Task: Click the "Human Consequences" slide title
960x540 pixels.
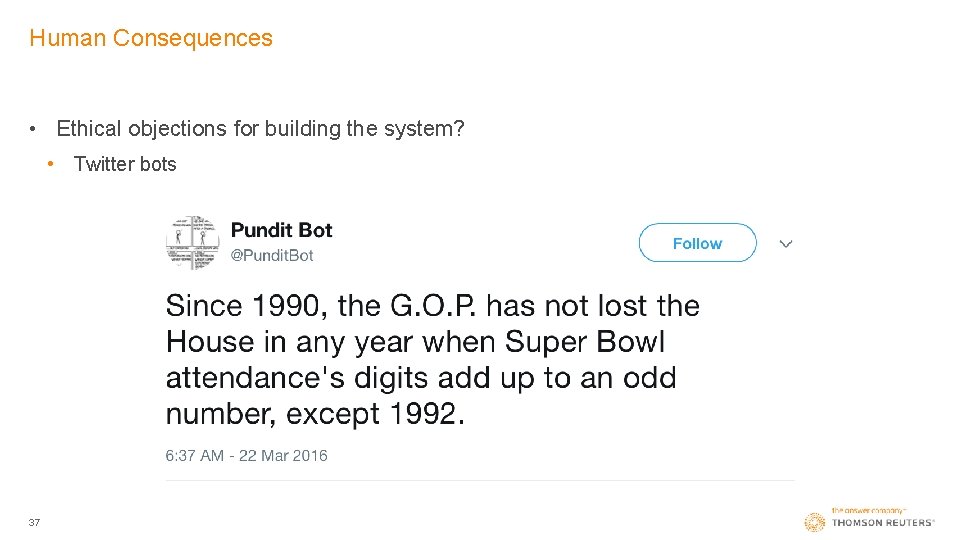Action: point(151,38)
